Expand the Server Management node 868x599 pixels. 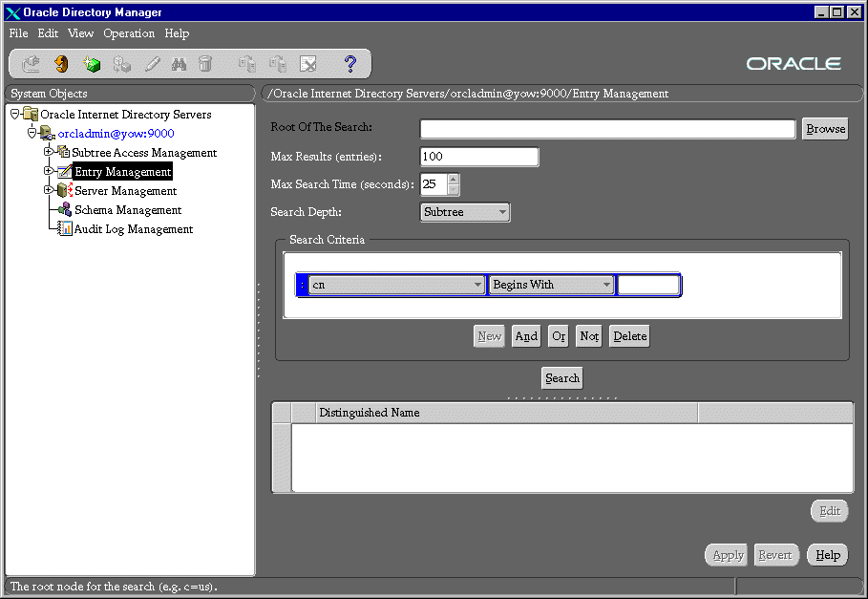pyautogui.click(x=49, y=190)
